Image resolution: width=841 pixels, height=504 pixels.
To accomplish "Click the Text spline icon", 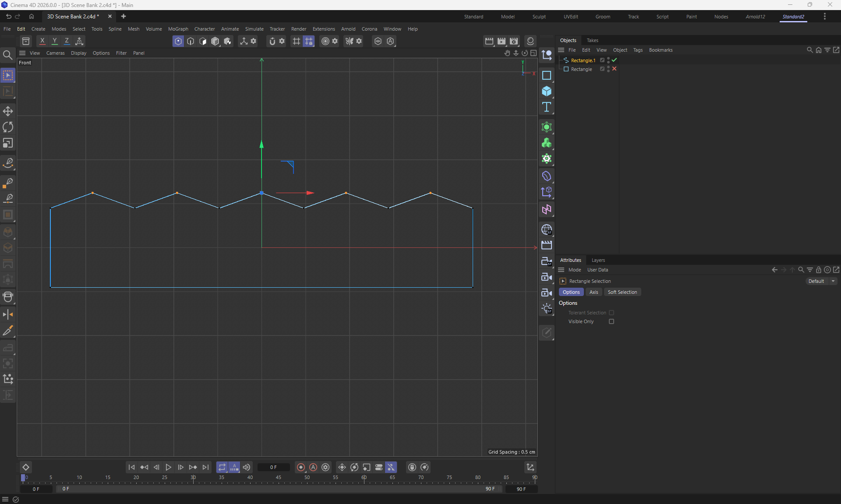I will coord(546,107).
